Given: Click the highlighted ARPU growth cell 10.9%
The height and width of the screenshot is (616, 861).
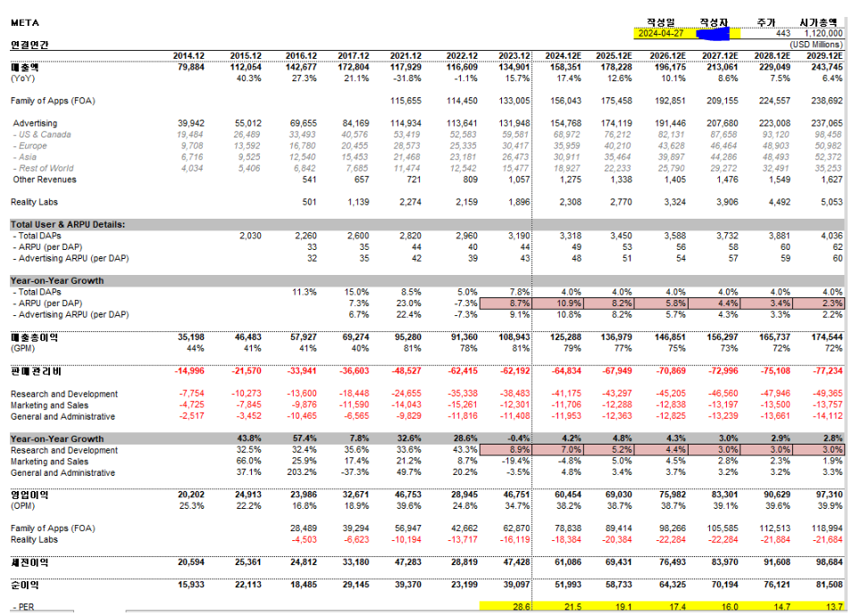Looking at the screenshot, I should pyautogui.click(x=557, y=303).
